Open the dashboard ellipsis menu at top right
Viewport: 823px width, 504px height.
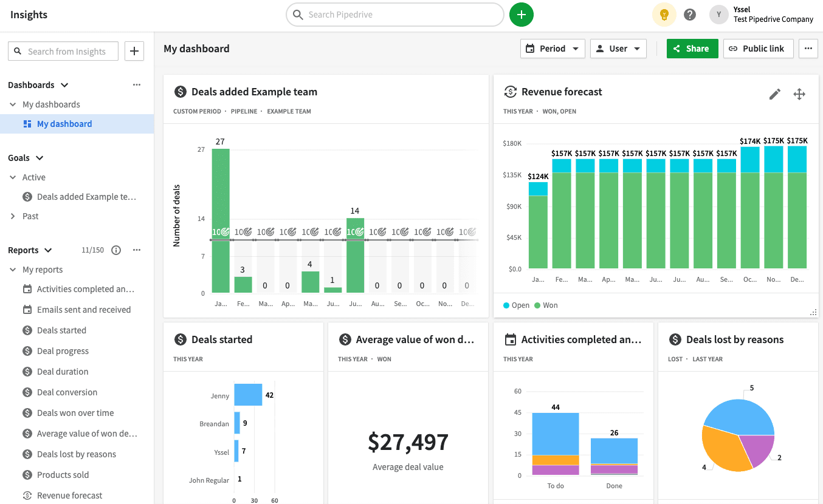808,48
